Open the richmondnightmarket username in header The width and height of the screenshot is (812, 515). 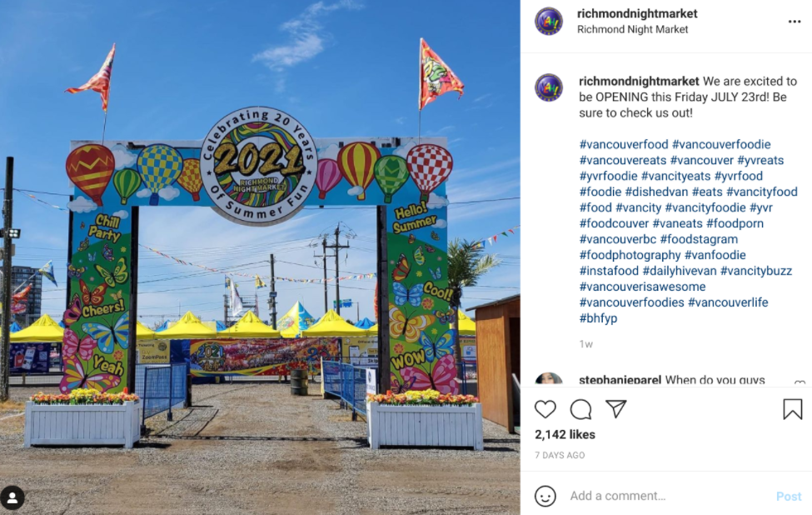637,13
